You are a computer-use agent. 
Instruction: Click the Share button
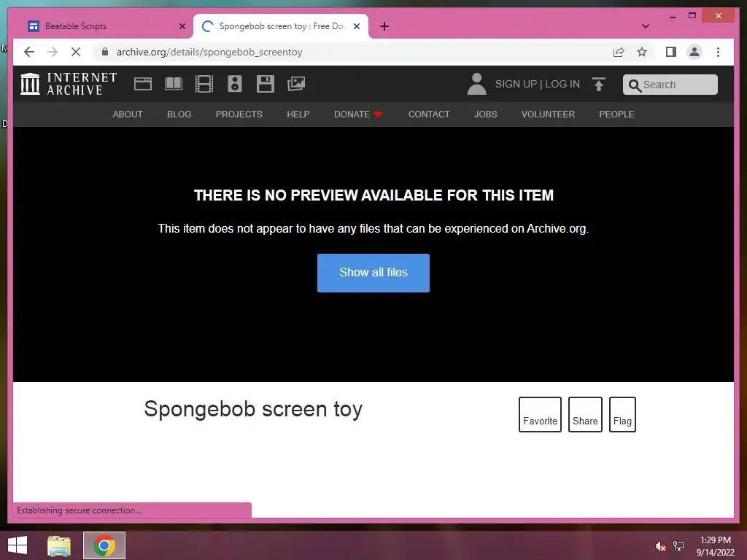click(585, 414)
